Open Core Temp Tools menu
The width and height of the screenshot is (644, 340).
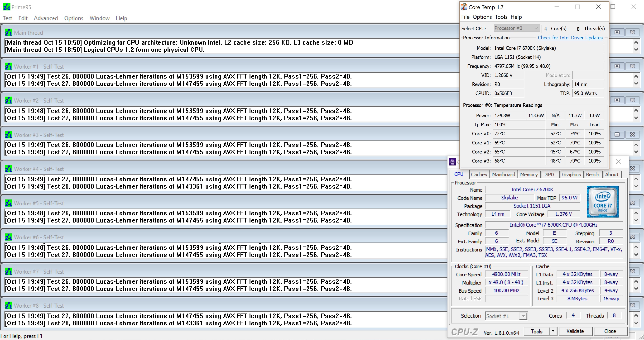pos(501,17)
